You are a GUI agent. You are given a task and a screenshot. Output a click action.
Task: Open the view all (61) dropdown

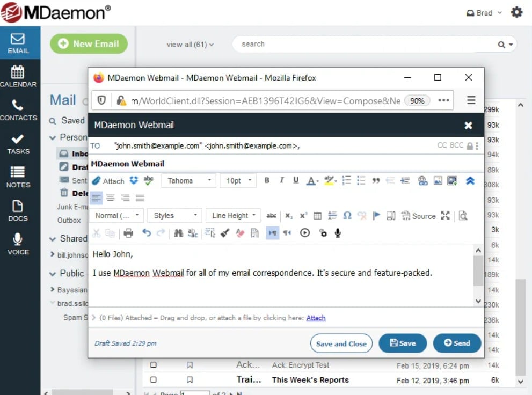(x=190, y=45)
